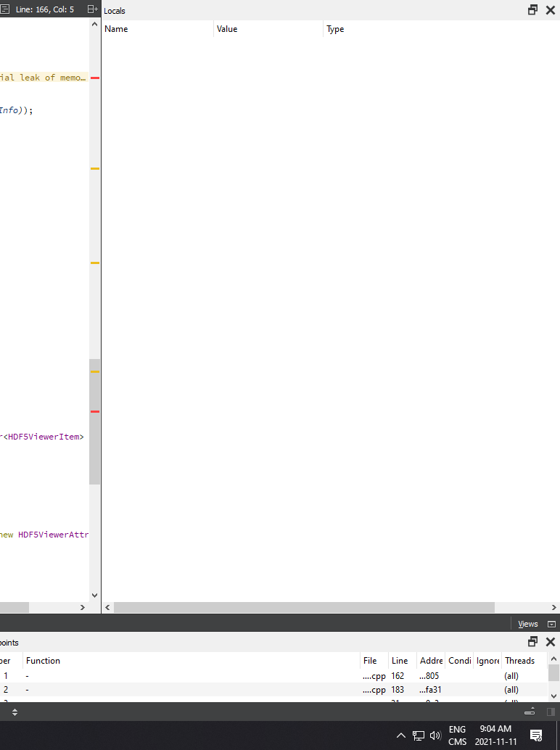Click the HDF5ViewerItem template text in editor
The image size is (560, 750).
coord(44,437)
